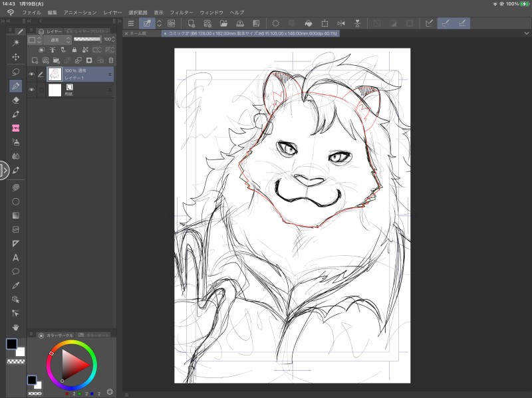This screenshot has height=398, width=532.
Task: Open the アニメーション menu
Action: (80, 13)
